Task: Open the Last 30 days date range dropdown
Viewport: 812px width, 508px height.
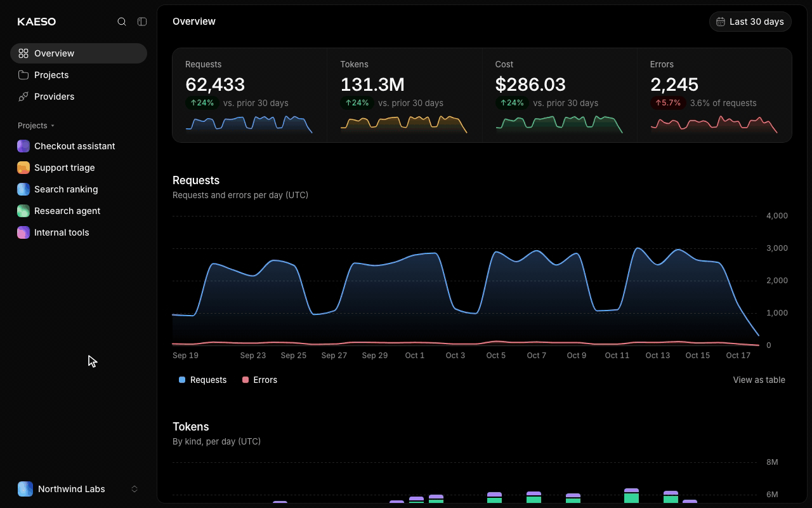Action: coord(750,22)
